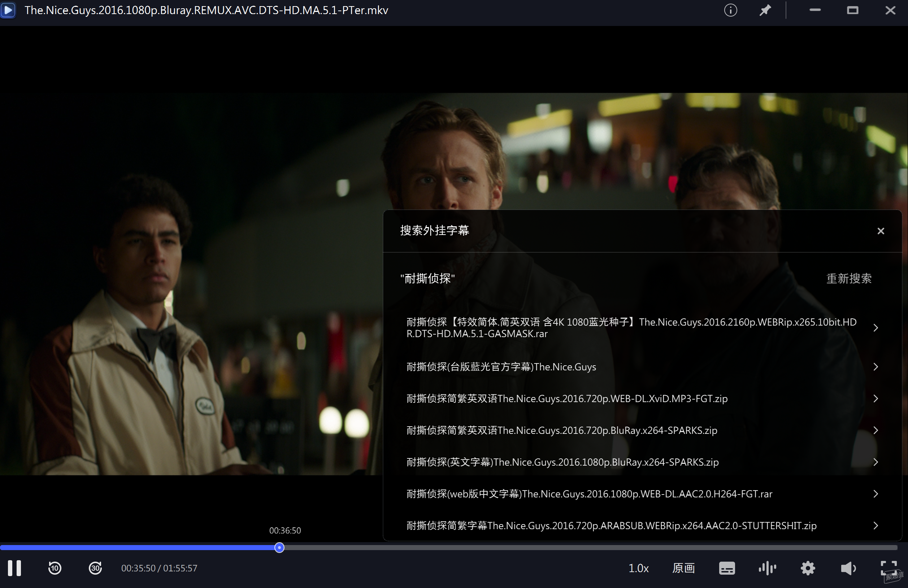Click the "耐撕侦探" search keyword
The image size is (908, 588).
427,278
